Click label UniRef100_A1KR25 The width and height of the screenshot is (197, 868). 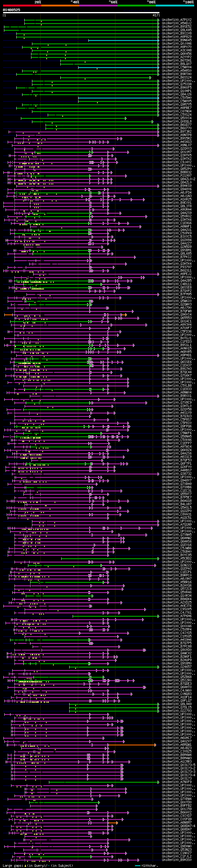tap(177, 200)
